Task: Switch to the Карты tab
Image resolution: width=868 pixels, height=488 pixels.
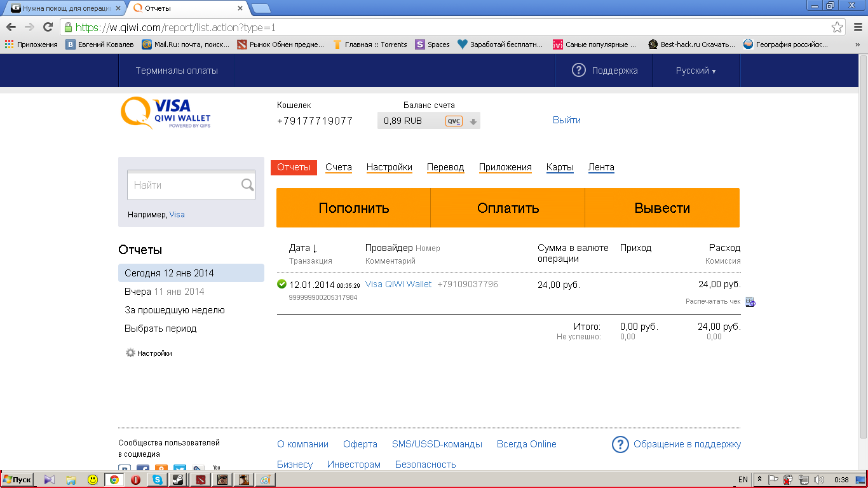Action: 560,167
